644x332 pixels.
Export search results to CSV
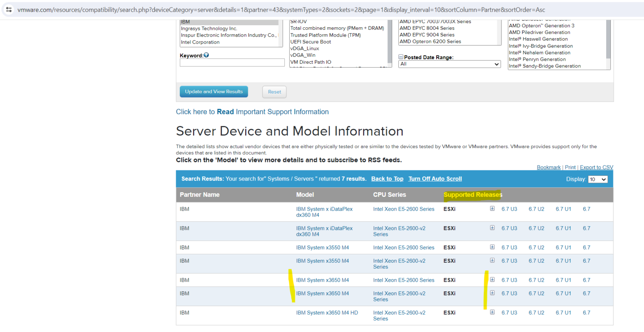[596, 167]
